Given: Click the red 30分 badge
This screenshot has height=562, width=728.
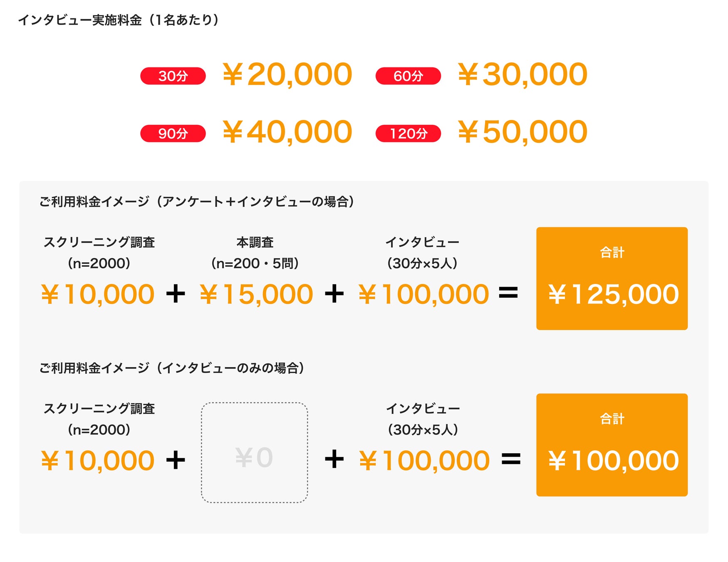Looking at the screenshot, I should [x=173, y=76].
